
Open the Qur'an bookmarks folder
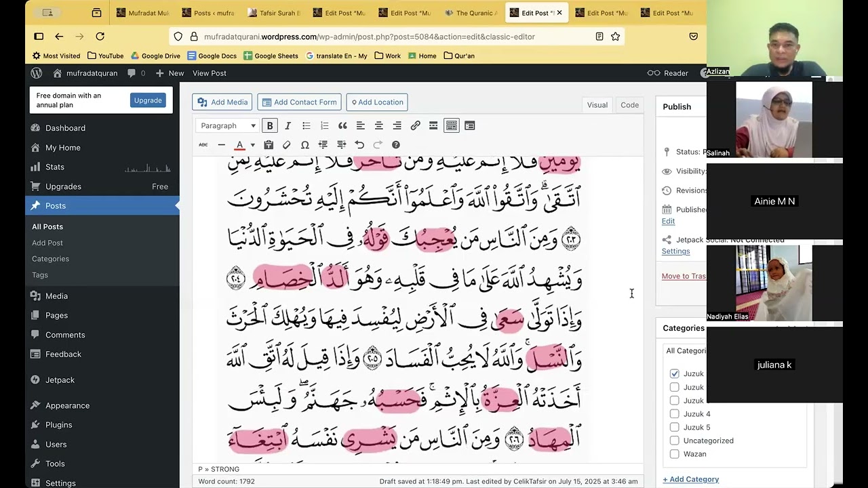(x=459, y=56)
